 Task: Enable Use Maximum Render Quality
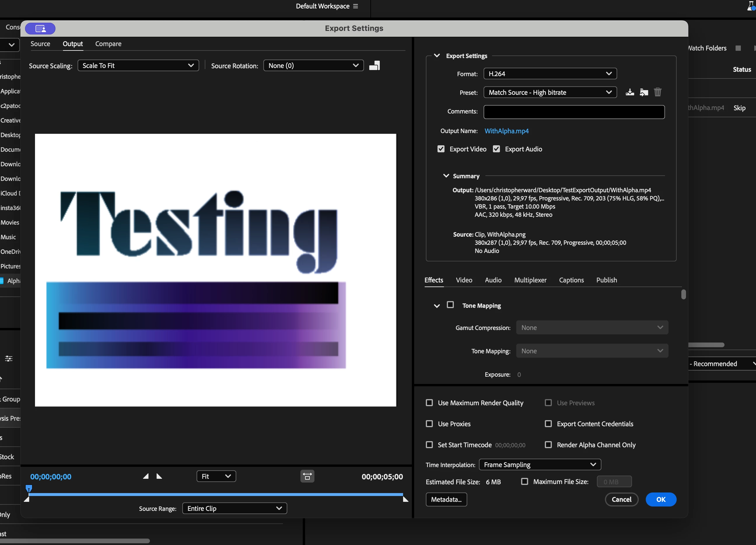click(429, 403)
